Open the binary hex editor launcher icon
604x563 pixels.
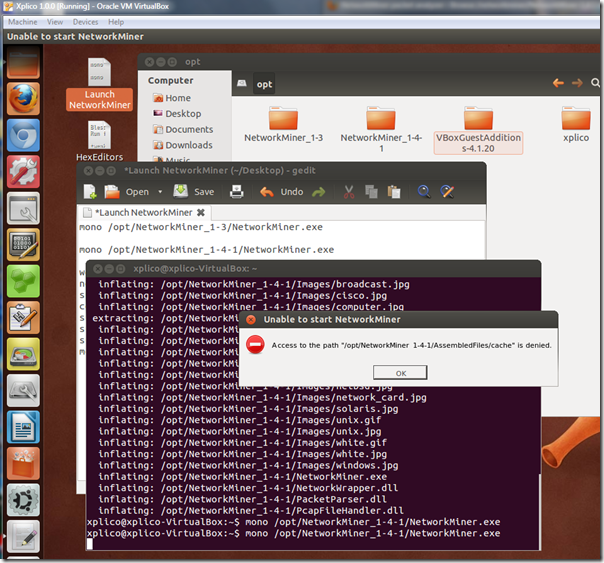pyautogui.click(x=23, y=245)
